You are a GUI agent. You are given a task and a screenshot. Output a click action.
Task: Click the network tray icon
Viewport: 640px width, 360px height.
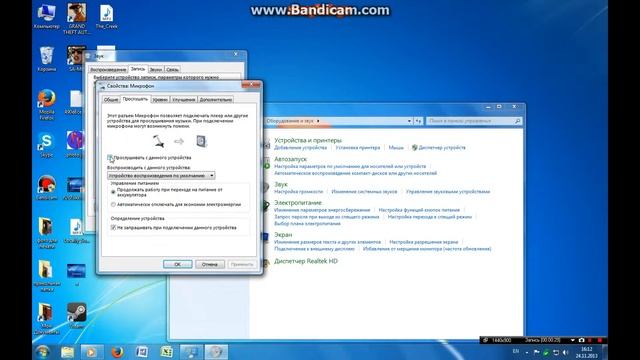click(x=556, y=352)
